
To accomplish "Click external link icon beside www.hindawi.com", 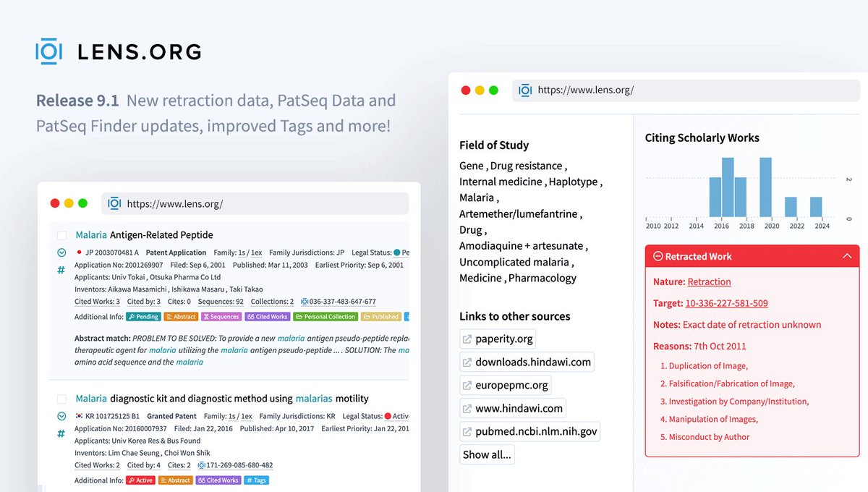I will (x=467, y=408).
